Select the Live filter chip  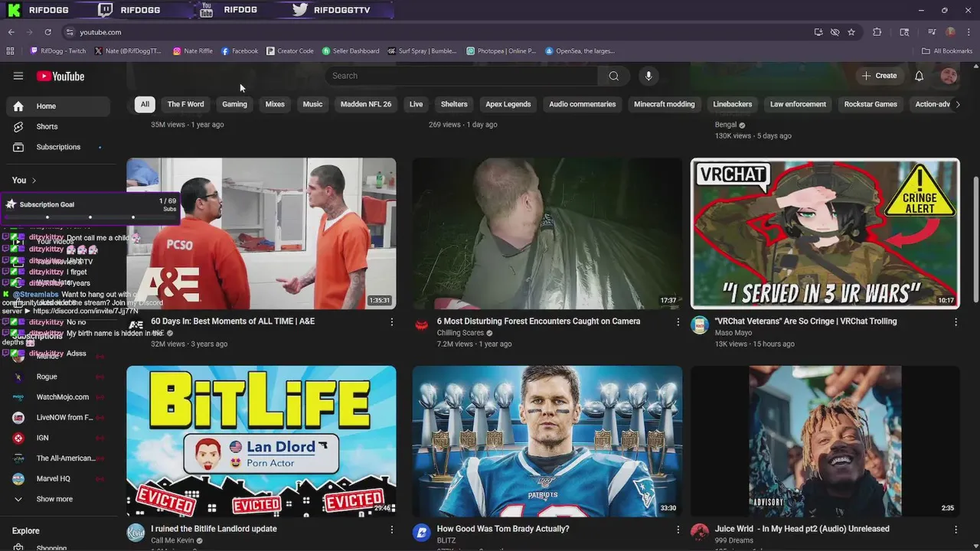(x=416, y=104)
